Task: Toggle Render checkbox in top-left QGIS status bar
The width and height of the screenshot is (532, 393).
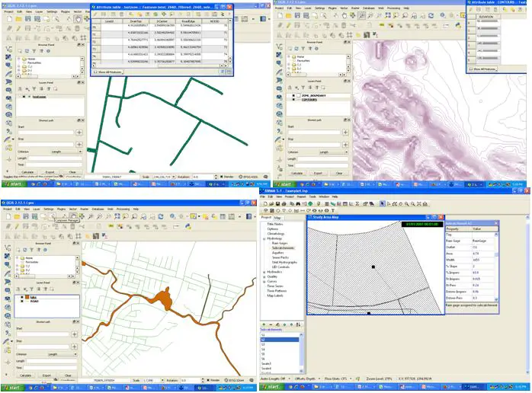Action: (222, 177)
